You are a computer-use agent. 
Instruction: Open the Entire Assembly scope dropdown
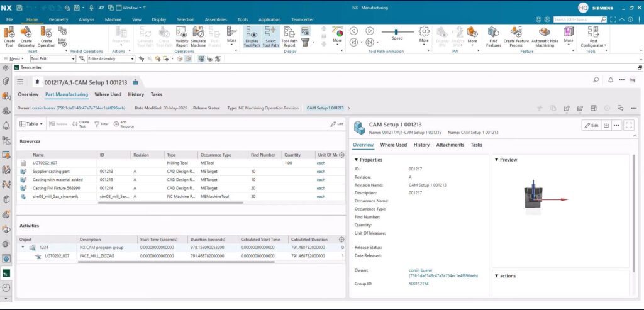click(x=132, y=58)
